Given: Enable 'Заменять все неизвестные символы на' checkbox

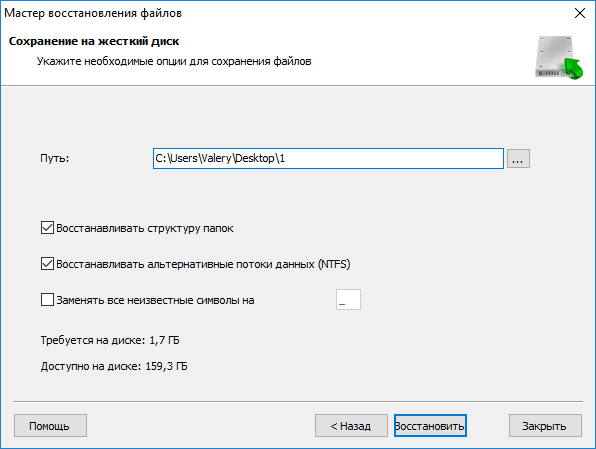Looking at the screenshot, I should click(47, 300).
